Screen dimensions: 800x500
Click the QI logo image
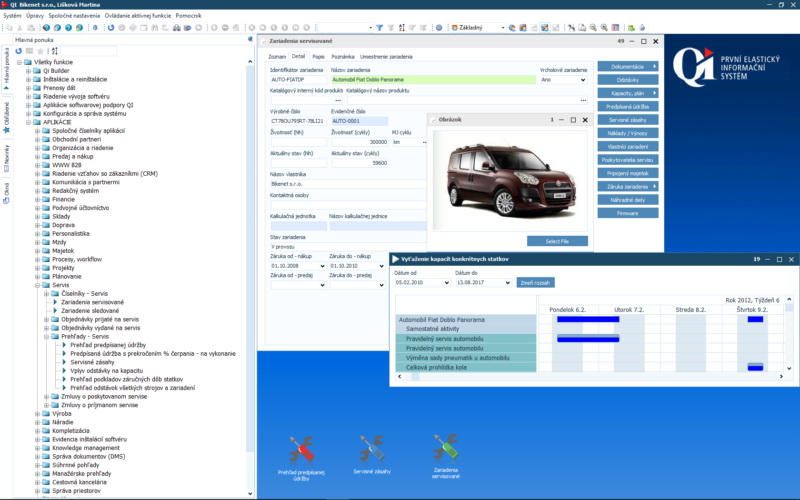click(726, 66)
